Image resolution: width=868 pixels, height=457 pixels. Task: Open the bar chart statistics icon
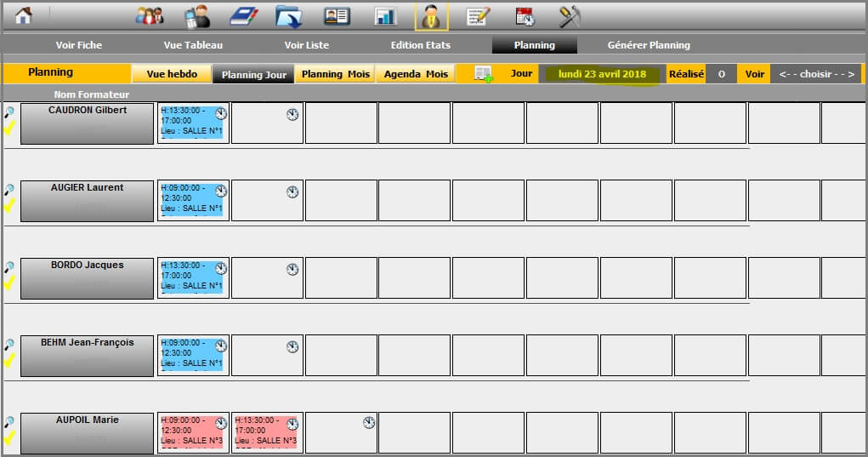(385, 16)
